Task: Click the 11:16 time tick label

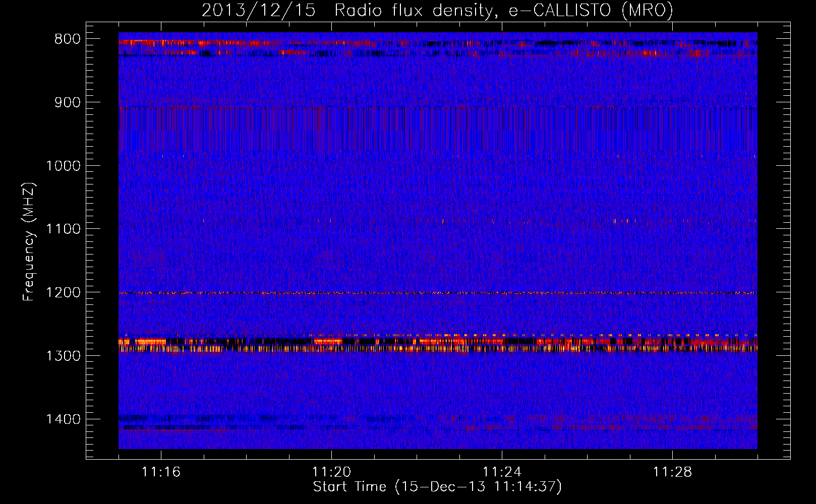Action: [x=161, y=472]
